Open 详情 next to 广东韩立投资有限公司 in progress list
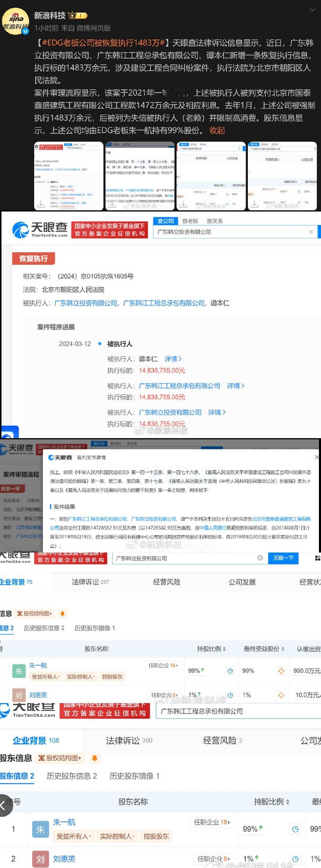 (217, 412)
